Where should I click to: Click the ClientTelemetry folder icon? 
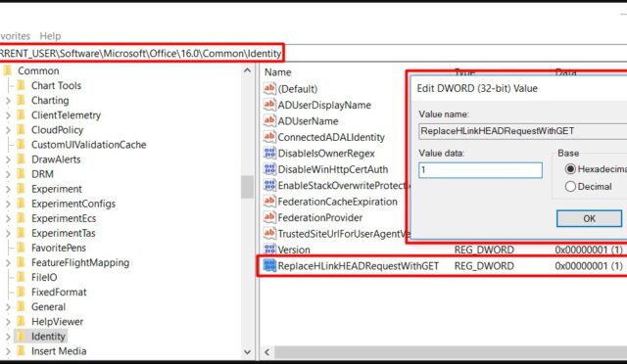[x=22, y=115]
